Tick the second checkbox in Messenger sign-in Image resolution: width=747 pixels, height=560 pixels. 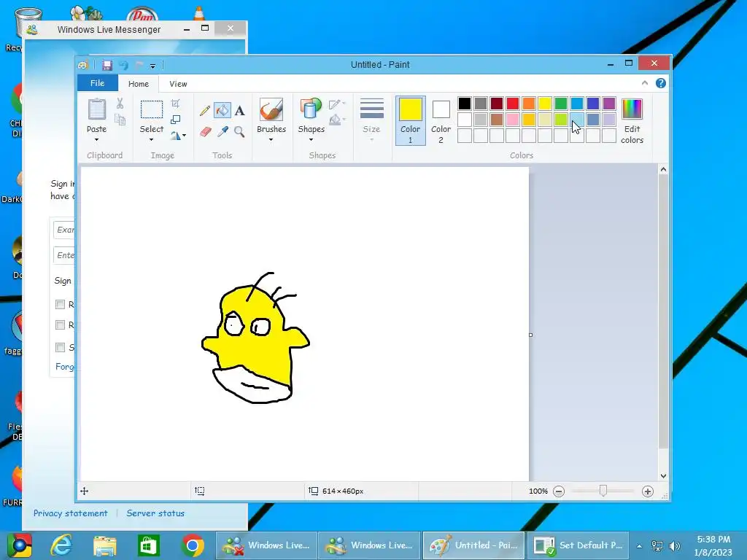pos(60,324)
